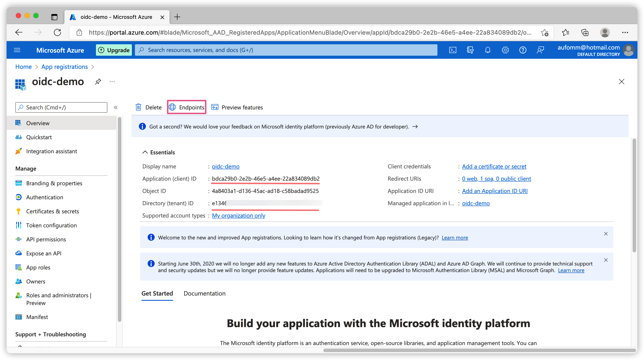Click the My organization only link

click(x=238, y=215)
